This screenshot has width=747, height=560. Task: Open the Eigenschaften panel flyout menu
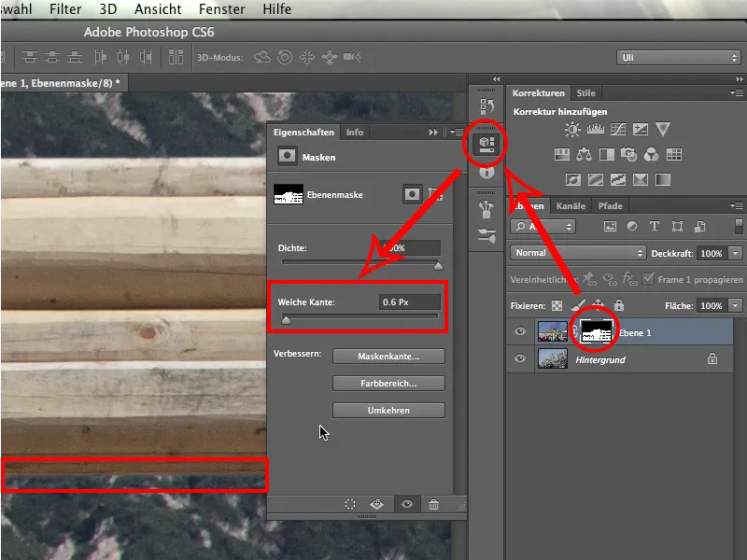(456, 132)
